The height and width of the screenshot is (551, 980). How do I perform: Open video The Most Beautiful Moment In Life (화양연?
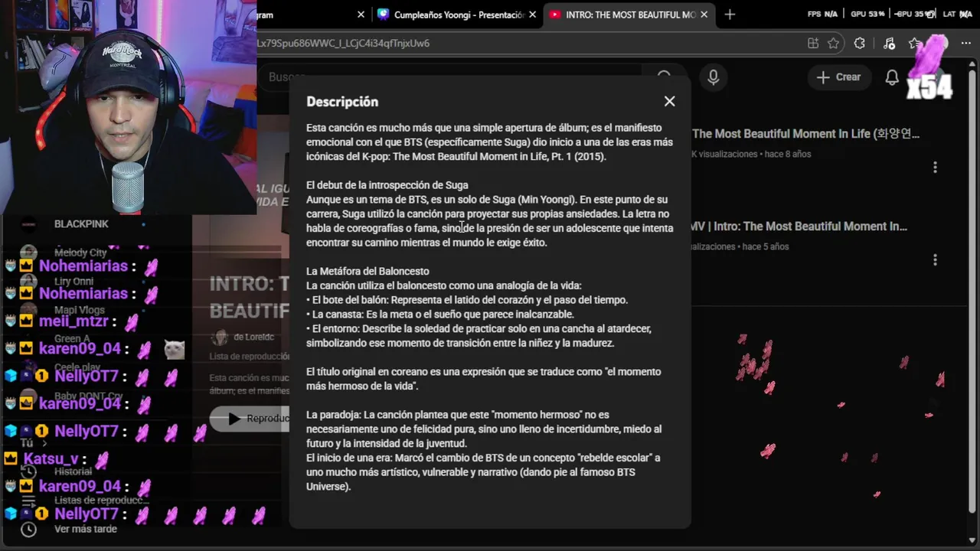805,134
